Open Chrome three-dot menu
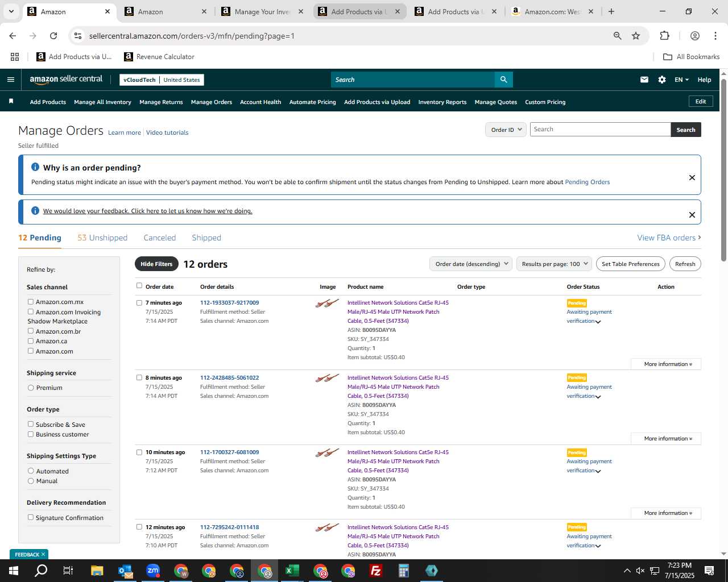This screenshot has width=728, height=582. click(715, 36)
